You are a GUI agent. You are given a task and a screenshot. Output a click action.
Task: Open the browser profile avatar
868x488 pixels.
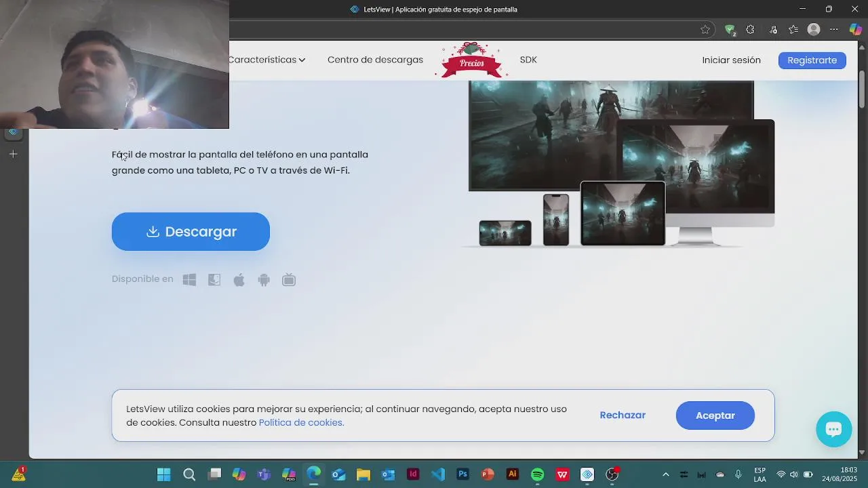click(814, 30)
